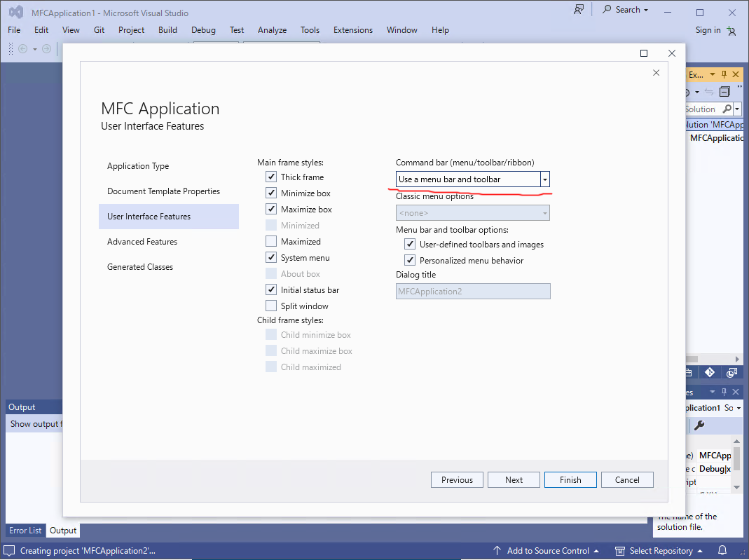Click Sign in link
Viewport: 749px width, 560px height.
[708, 30]
